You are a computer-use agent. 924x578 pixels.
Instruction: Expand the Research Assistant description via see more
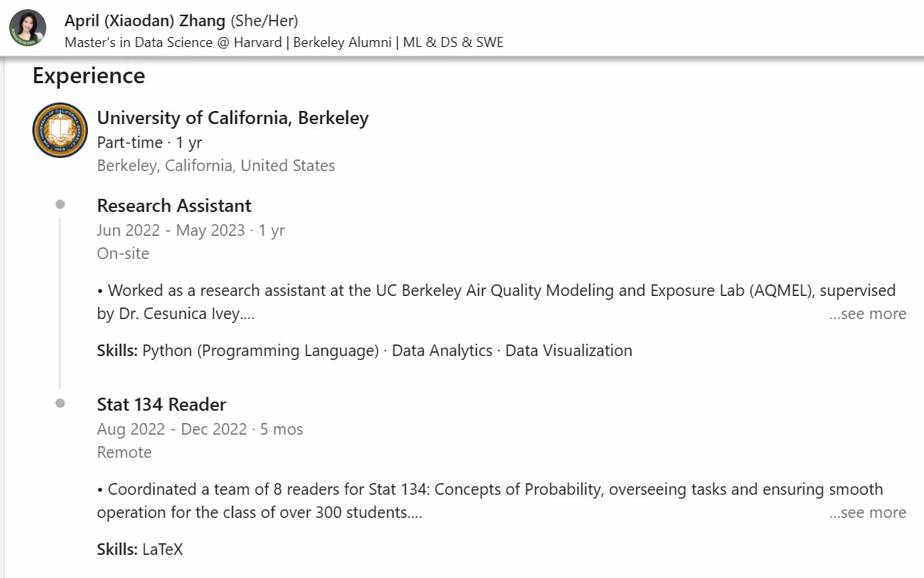868,314
